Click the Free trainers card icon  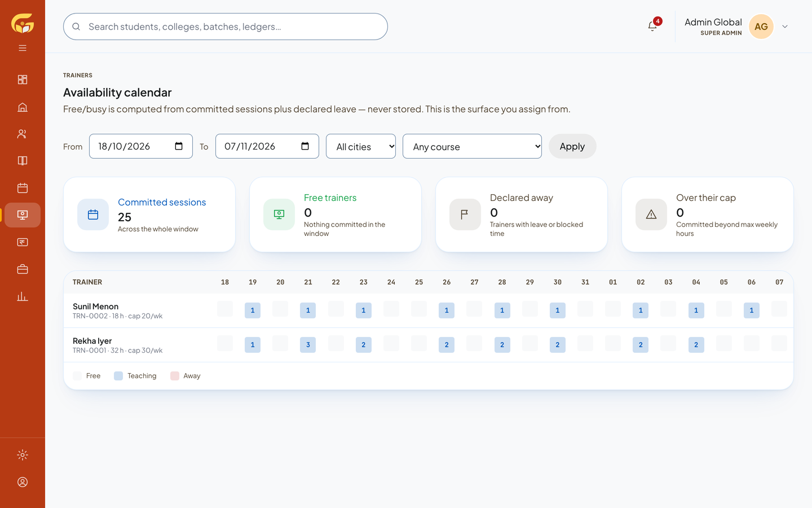coord(279,214)
